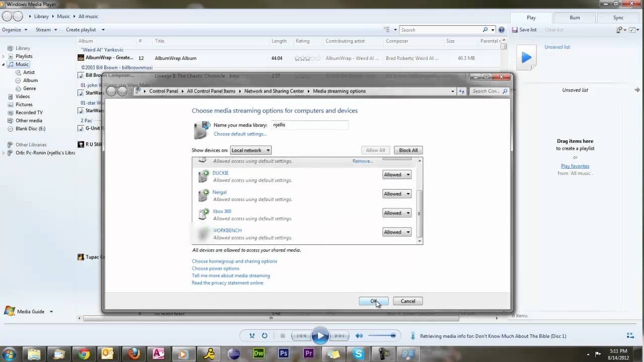Image resolution: width=644 pixels, height=362 pixels.
Task: Select the Xbox 360 device icon
Action: coord(203,214)
